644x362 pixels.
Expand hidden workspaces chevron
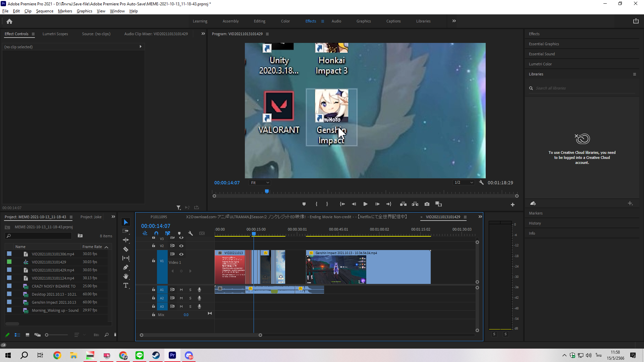[x=454, y=21]
